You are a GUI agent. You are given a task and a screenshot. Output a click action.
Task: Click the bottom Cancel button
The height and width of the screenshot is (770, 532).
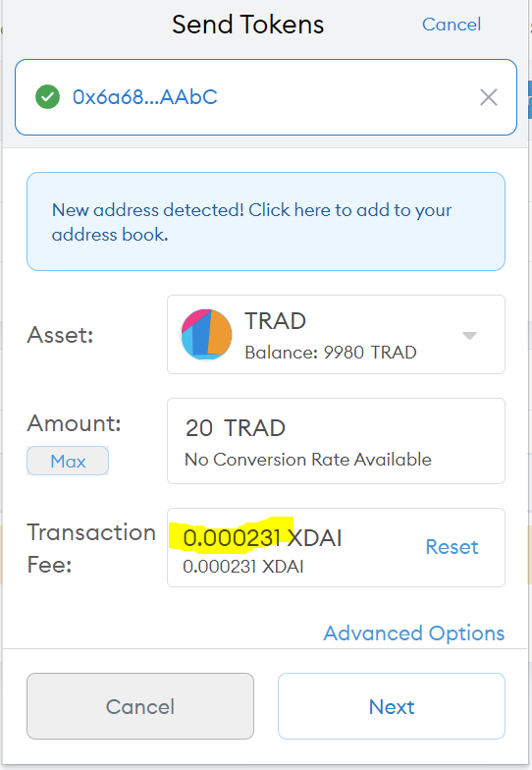pos(140,706)
